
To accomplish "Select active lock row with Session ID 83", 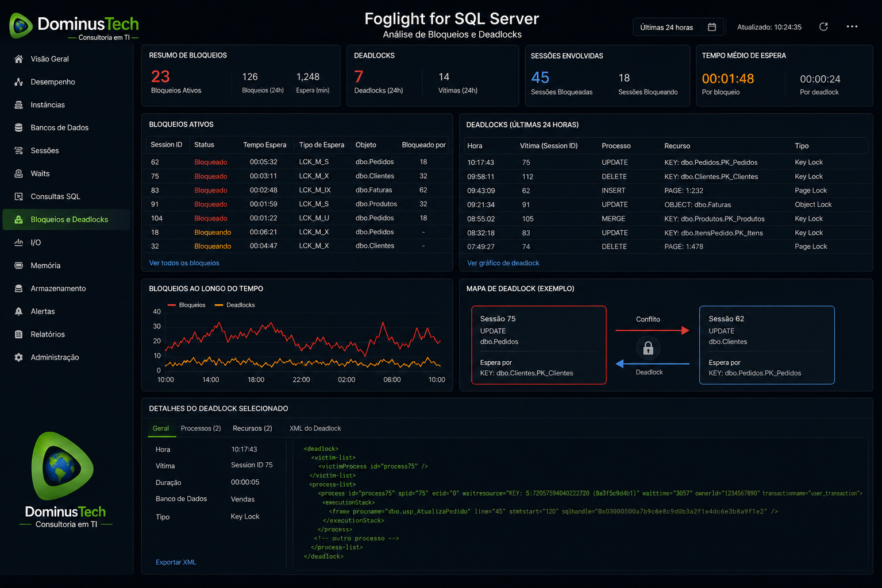I will coord(297,190).
